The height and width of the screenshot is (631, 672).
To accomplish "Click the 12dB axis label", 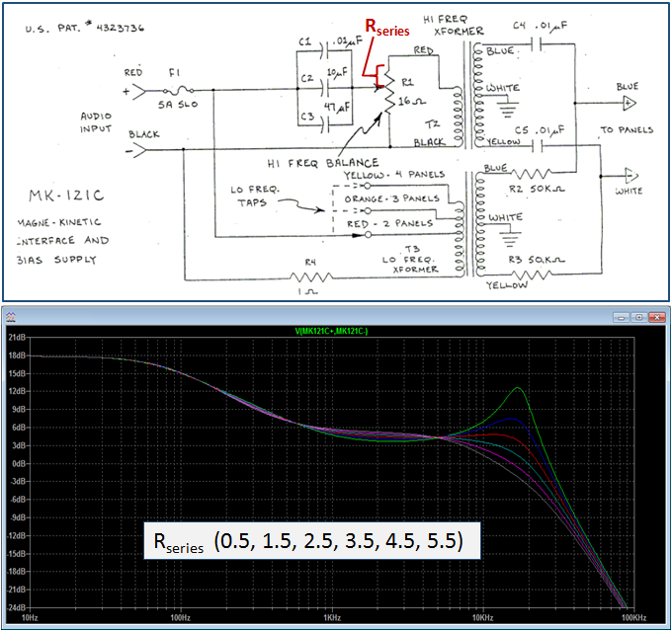I will coord(17,391).
